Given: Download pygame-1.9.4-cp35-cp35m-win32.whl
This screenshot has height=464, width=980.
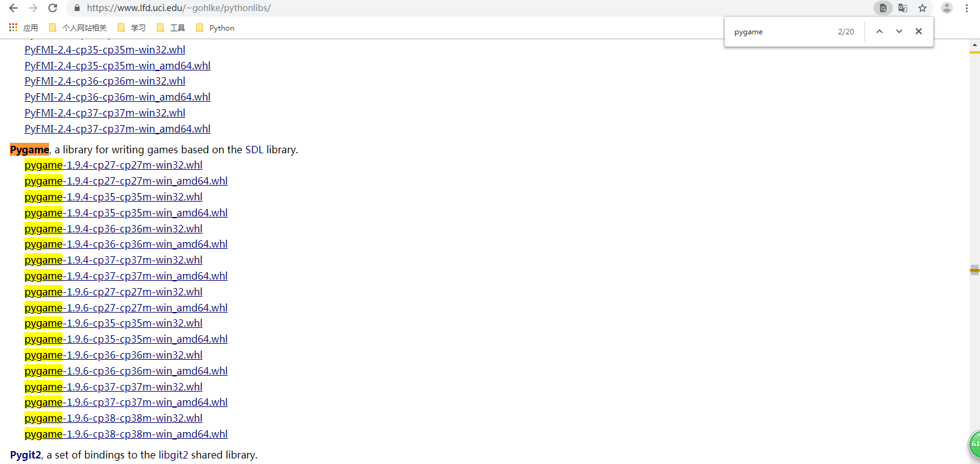Looking at the screenshot, I should click(x=113, y=197).
